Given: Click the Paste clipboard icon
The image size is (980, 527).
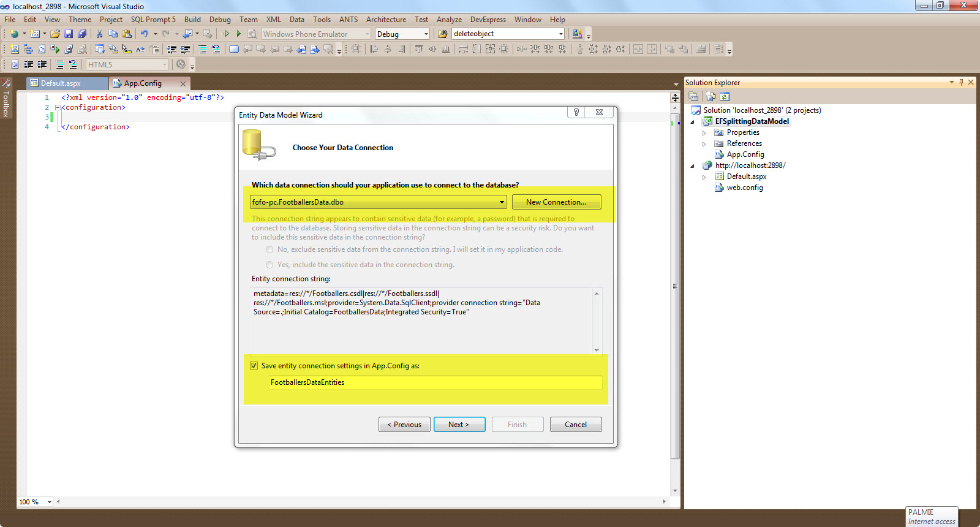Looking at the screenshot, I should [x=127, y=34].
